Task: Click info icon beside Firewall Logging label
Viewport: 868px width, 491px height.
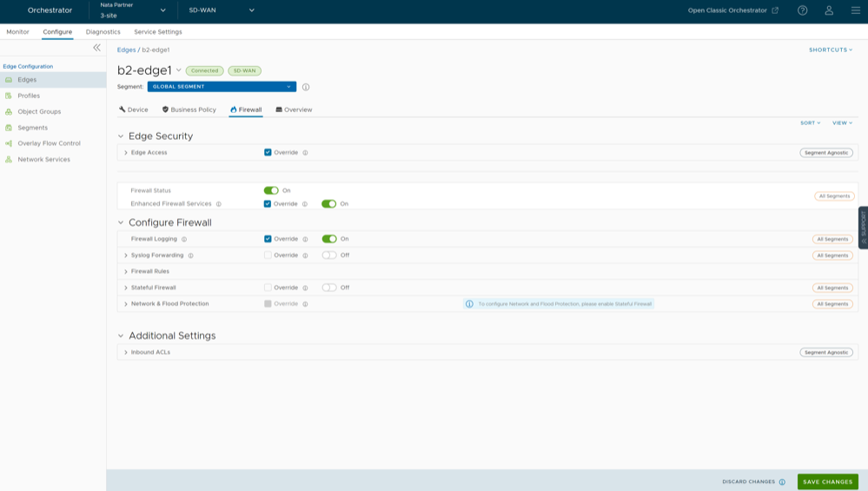Action: [x=184, y=239]
